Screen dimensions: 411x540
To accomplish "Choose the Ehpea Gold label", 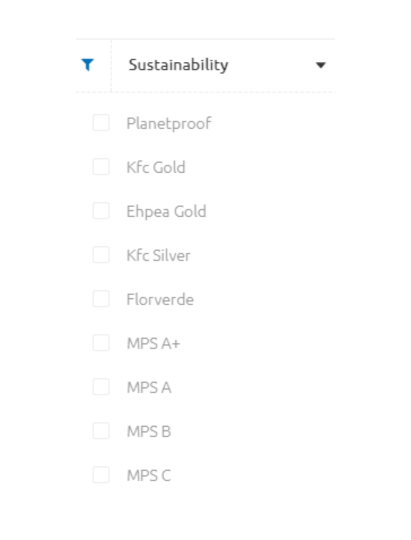I will pyautogui.click(x=166, y=212).
